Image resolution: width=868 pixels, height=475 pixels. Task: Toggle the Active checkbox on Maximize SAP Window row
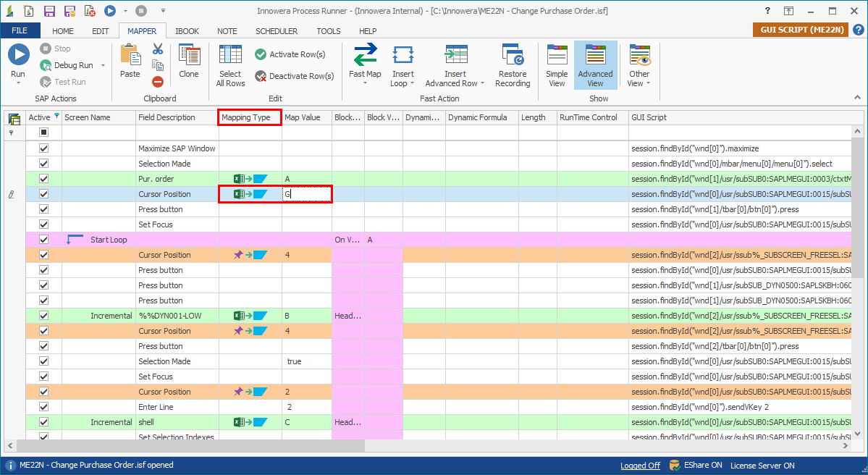pyautogui.click(x=43, y=148)
